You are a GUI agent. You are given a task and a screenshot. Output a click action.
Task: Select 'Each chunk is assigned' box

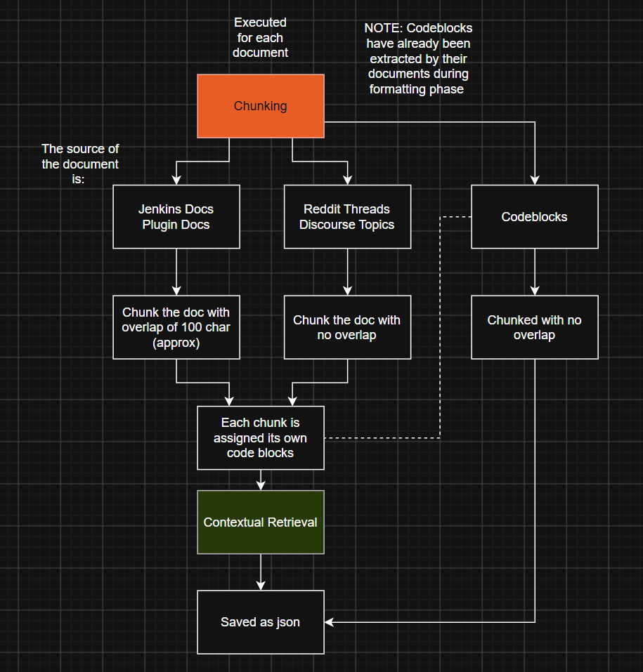pyautogui.click(x=261, y=438)
